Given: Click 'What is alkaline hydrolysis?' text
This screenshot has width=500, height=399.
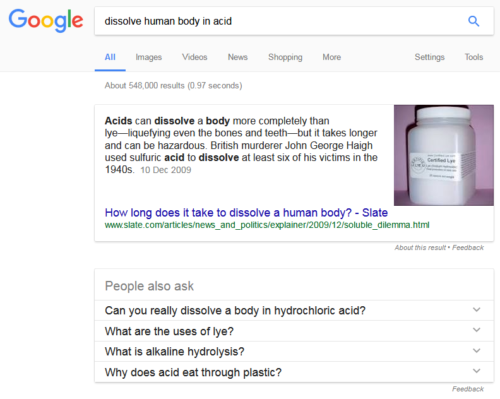Looking at the screenshot, I should pos(175,352).
